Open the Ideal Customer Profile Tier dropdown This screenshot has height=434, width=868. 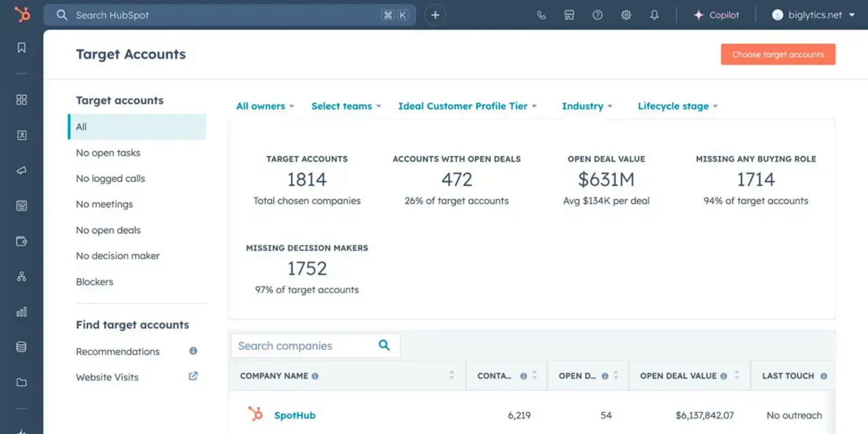468,106
